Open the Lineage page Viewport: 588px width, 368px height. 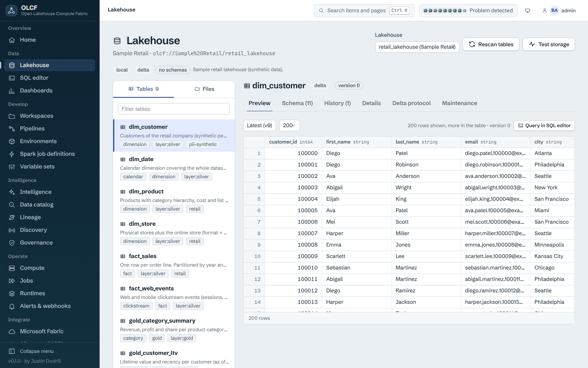point(49,217)
